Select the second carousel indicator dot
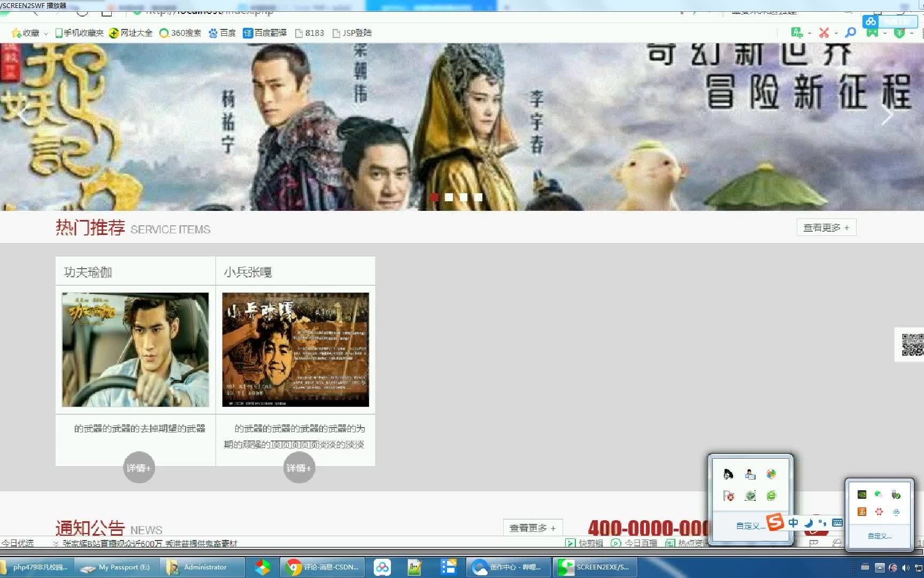Viewport: 924px width, 578px height. (x=449, y=197)
